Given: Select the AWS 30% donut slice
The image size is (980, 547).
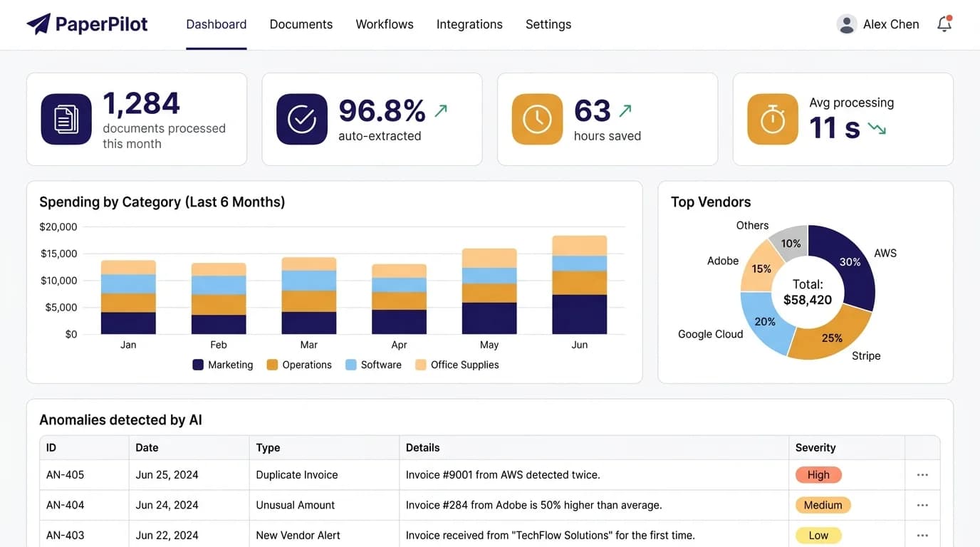Looking at the screenshot, I should pyautogui.click(x=852, y=264).
